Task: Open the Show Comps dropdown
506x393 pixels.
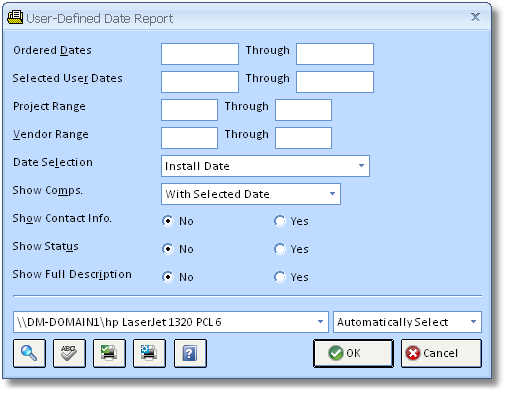Action: (251, 194)
